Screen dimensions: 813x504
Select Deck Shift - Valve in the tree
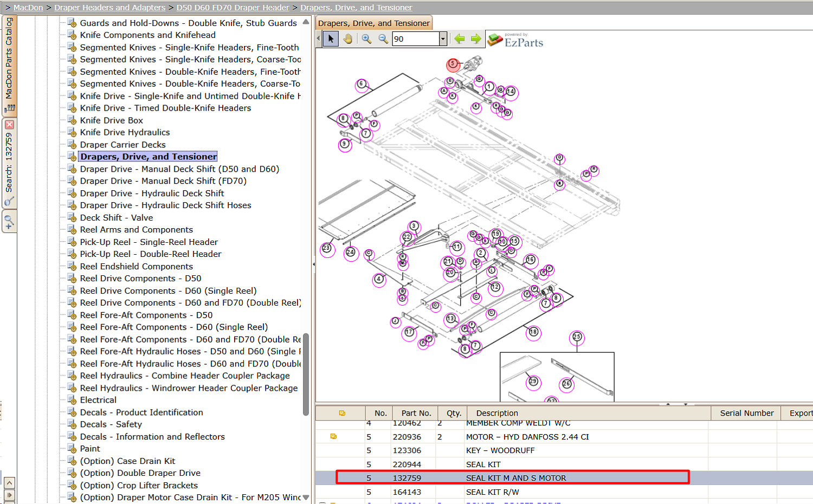[117, 218]
